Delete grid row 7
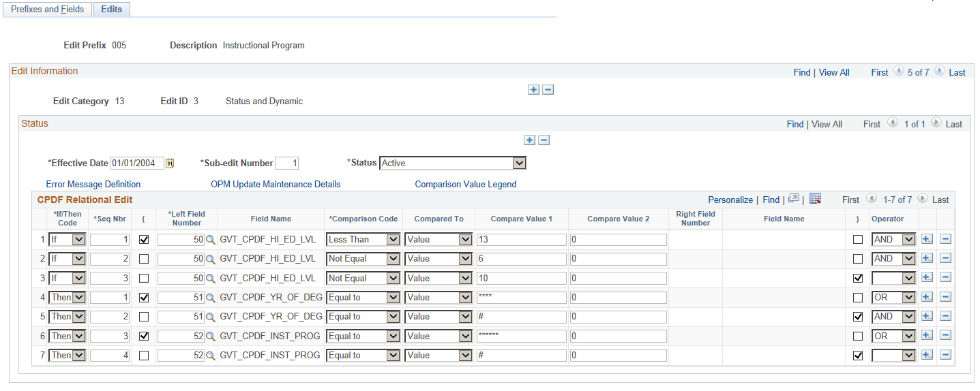Screen dimensions: 980x391 945,355
